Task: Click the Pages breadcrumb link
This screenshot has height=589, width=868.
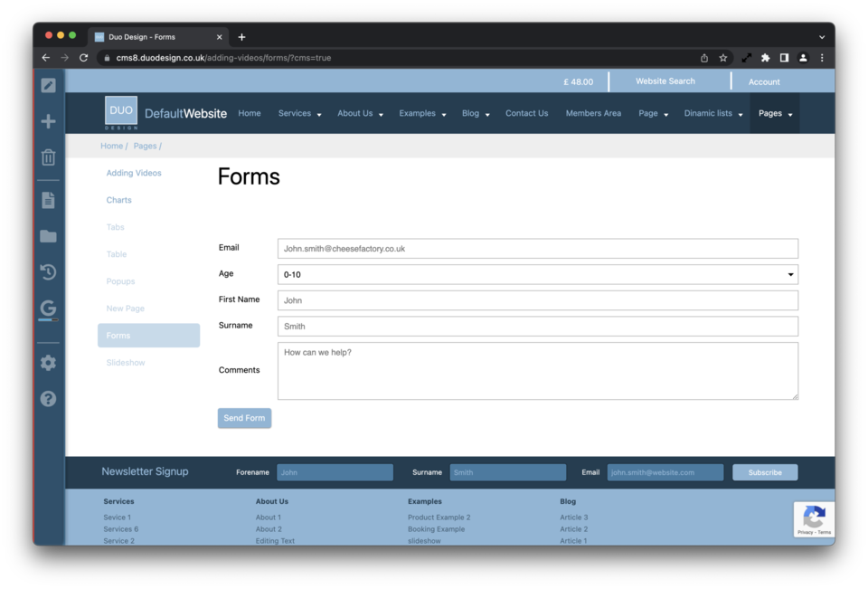Action: pos(145,146)
